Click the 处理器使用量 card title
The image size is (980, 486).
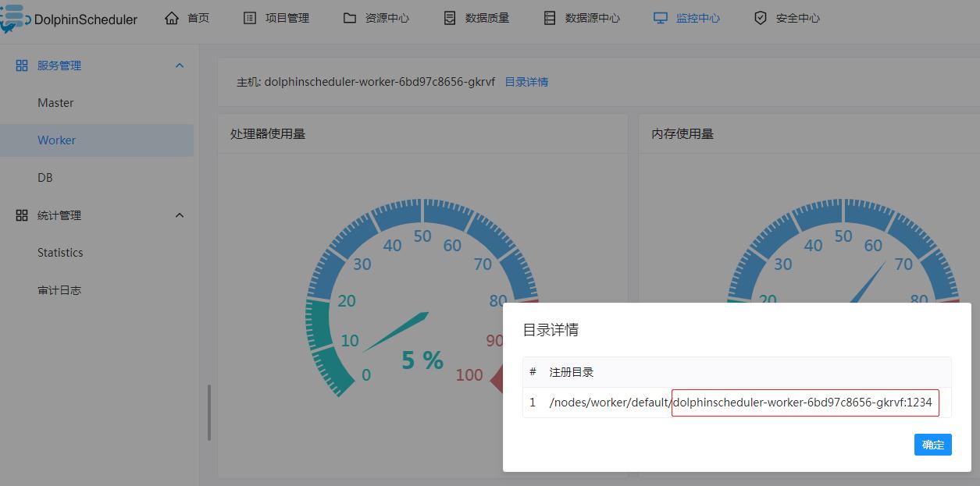268,134
